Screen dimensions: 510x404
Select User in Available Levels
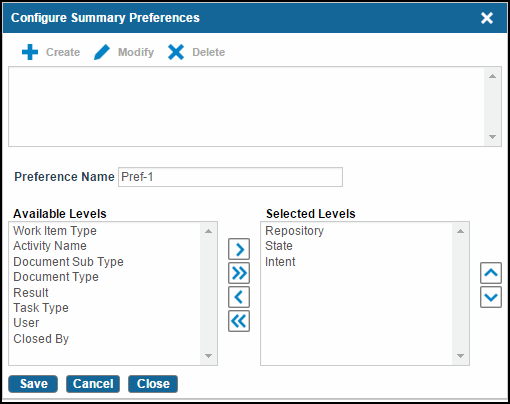pos(26,323)
